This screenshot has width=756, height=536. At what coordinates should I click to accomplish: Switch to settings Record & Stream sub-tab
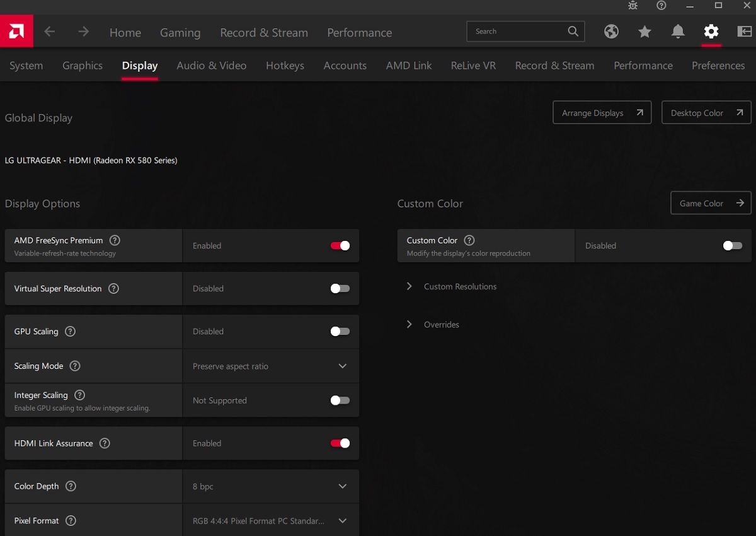pos(554,66)
